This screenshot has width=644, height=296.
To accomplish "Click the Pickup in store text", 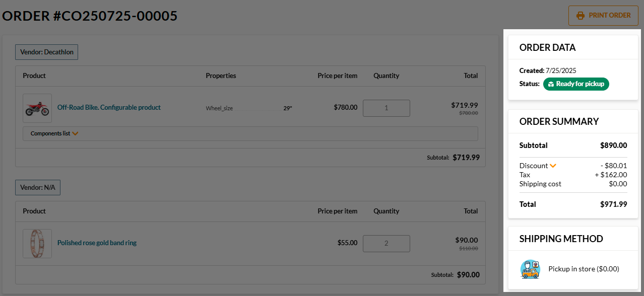I will (x=584, y=269).
